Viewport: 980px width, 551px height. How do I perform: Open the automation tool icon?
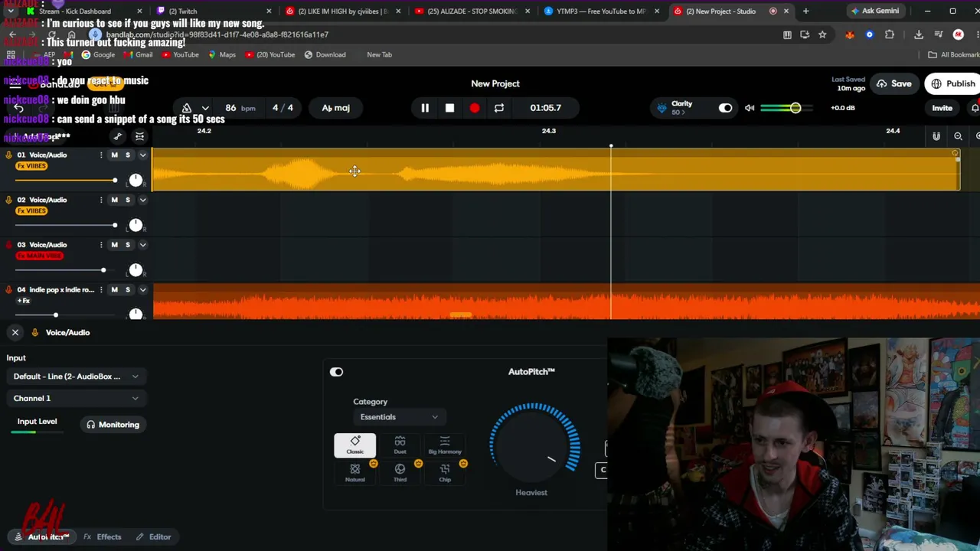point(117,136)
